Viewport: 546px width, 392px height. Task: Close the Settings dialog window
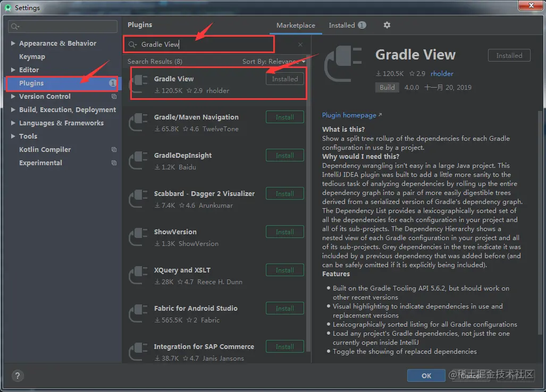coord(531,5)
